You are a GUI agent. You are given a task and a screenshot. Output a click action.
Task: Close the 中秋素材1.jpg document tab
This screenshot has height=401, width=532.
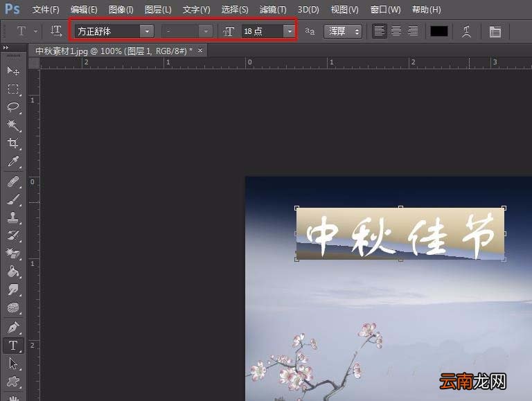pos(200,50)
